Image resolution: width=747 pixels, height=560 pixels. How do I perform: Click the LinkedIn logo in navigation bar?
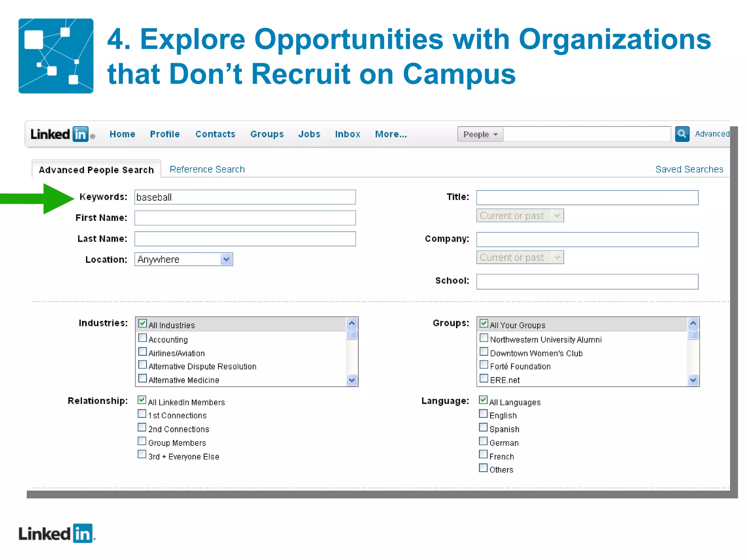click(62, 134)
